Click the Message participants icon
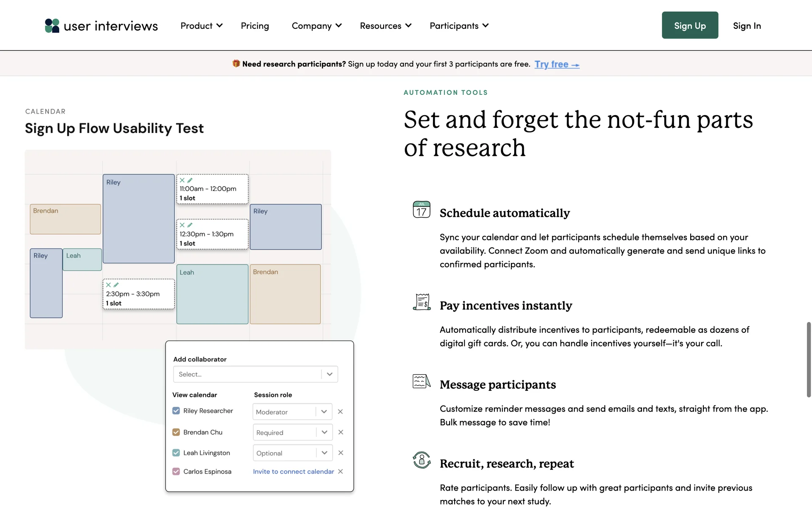Screen dimensions: 812x508 click(421, 381)
